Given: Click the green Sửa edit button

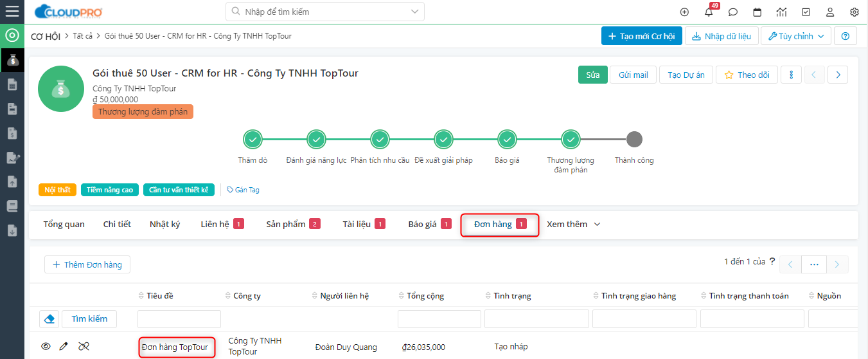Looking at the screenshot, I should [x=592, y=75].
